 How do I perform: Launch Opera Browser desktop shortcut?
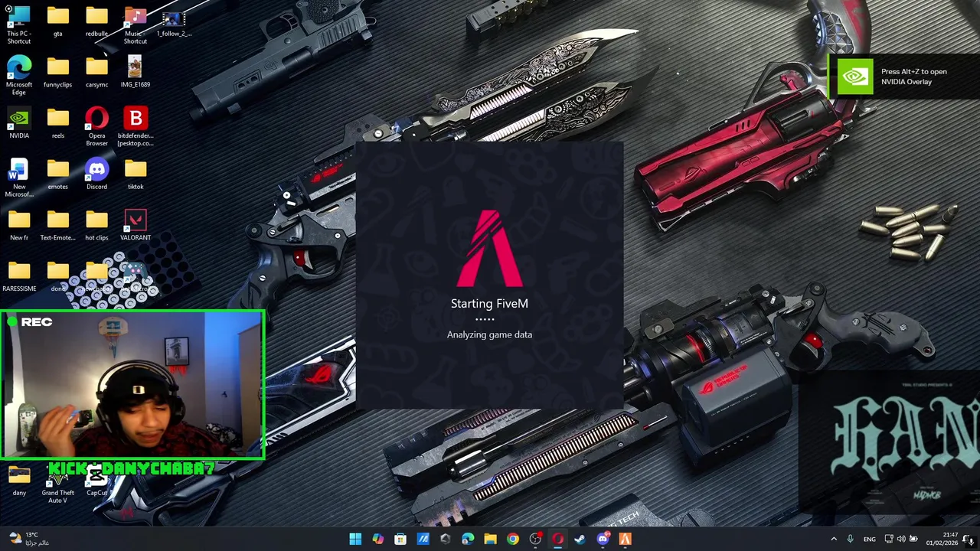click(96, 126)
